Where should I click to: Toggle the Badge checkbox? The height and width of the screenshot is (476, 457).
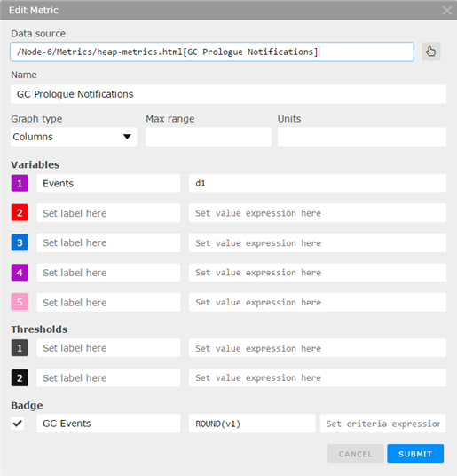pos(18,424)
